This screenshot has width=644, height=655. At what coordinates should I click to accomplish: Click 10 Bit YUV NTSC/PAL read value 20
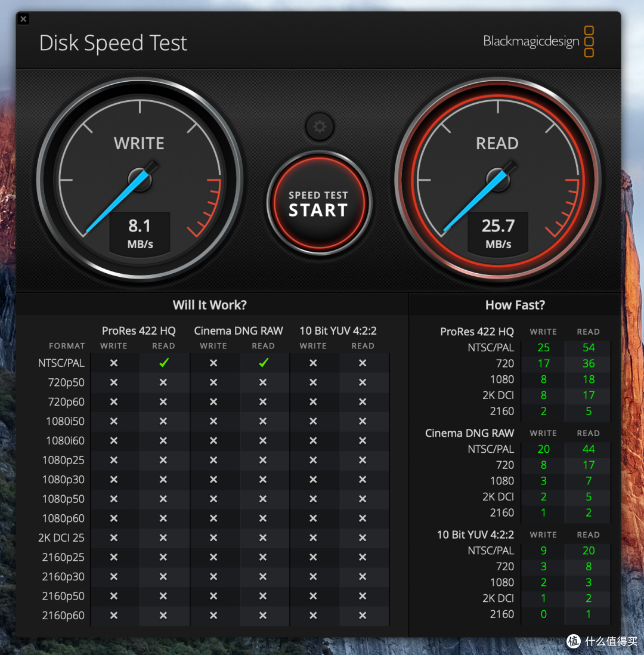pyautogui.click(x=589, y=551)
